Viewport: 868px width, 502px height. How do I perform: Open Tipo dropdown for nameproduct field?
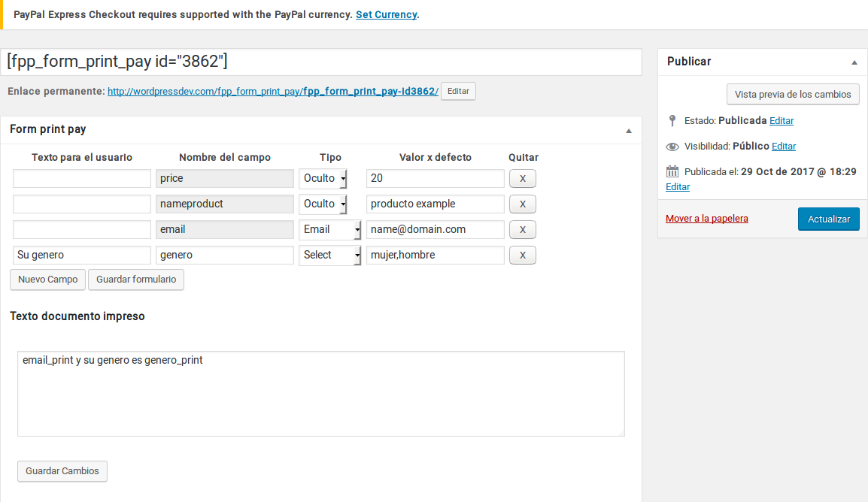click(323, 204)
